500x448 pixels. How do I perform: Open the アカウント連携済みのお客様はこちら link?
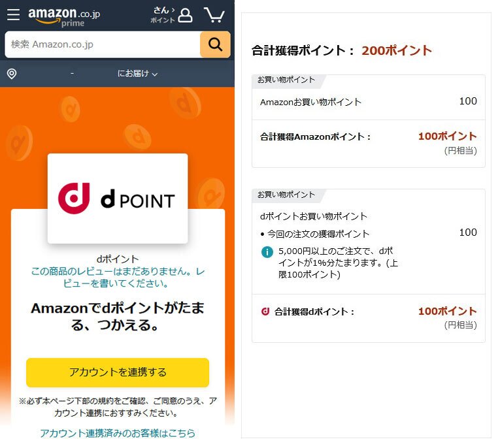118,433
